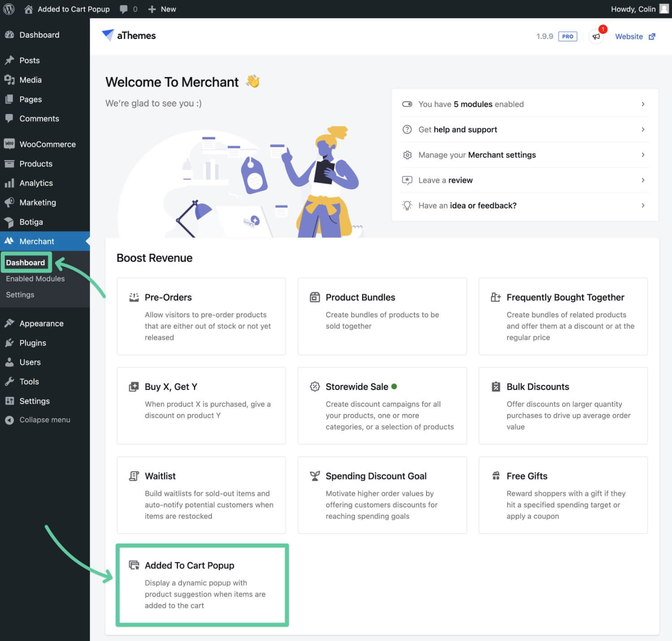
Task: Open Merchant Settings submenu item
Action: pos(20,295)
